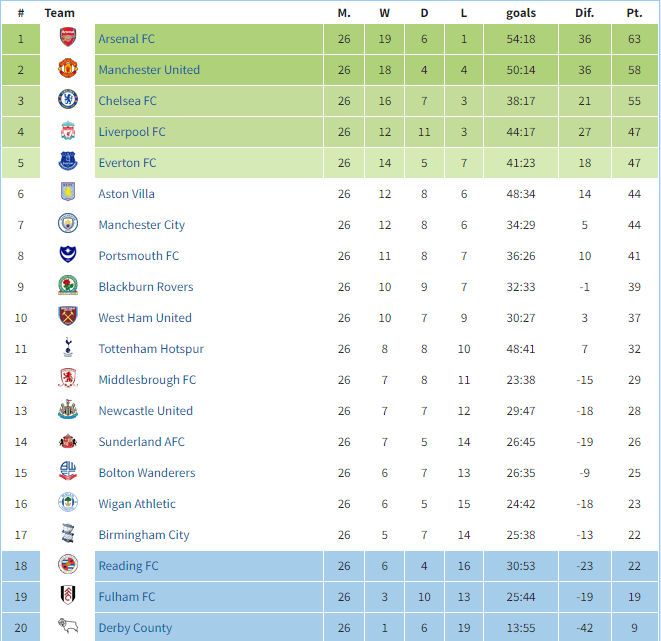This screenshot has height=641, width=661.
Task: Visit the Wigan Athletic team page
Action: pyautogui.click(x=137, y=504)
